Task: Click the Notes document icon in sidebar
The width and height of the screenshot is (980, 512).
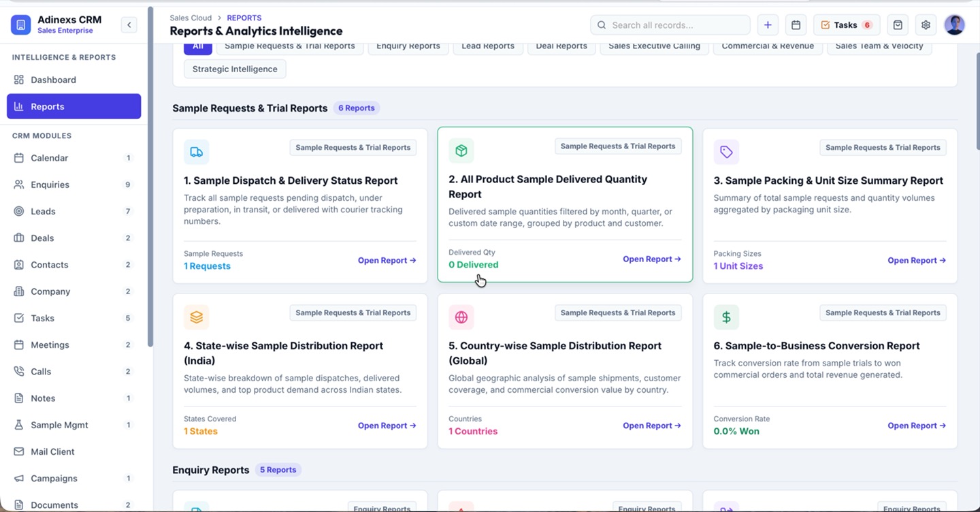Action: tap(19, 398)
